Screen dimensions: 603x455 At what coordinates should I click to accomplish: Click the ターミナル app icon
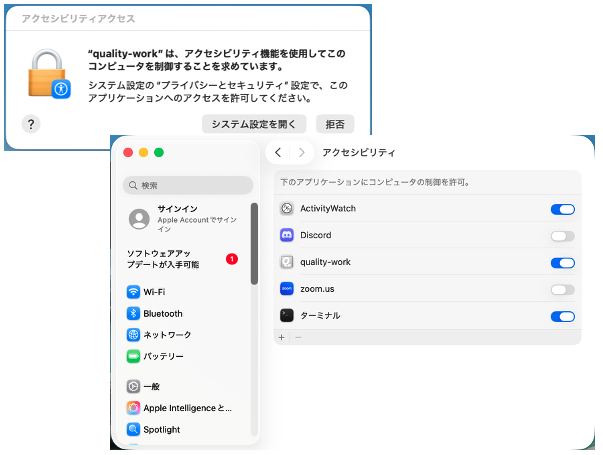point(287,316)
